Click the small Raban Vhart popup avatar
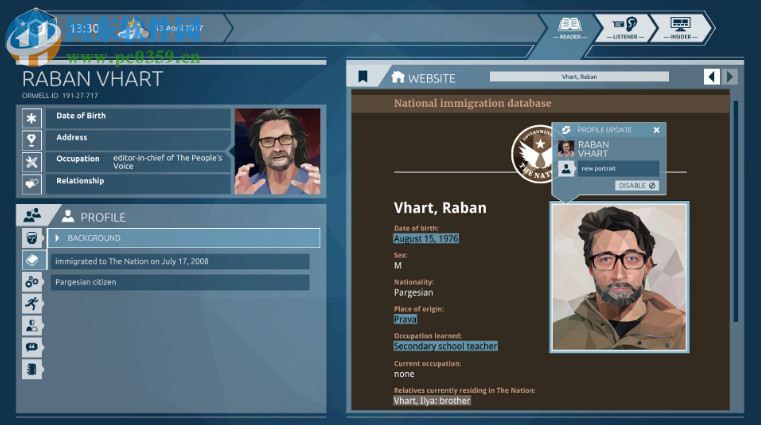 565,149
